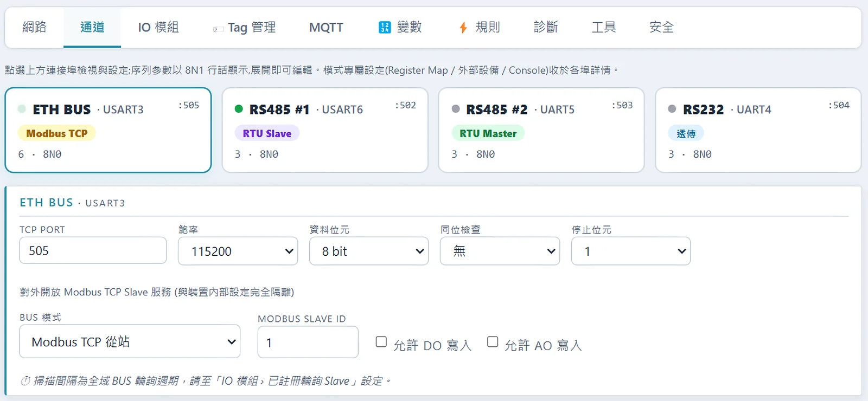Screen dimensions: 868x401
Task: Click the MODBUS SLAVE ID field
Action: [x=308, y=342]
